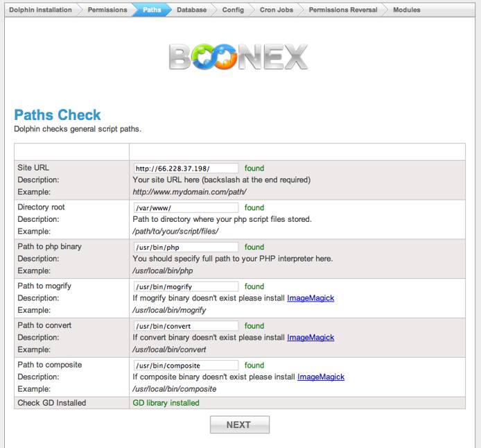
Task: Click the Site URL input field
Action: (186, 169)
